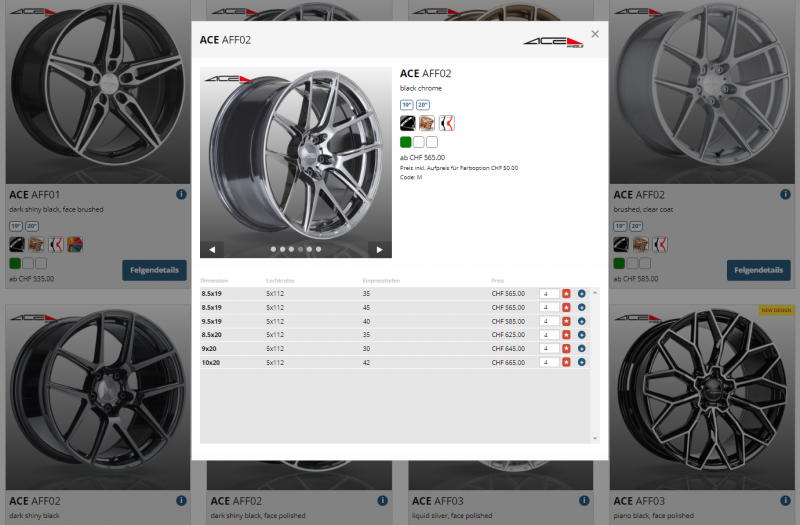The image size is (800, 525).
Task: Select the 19" size badge in dialog
Action: coord(407,105)
